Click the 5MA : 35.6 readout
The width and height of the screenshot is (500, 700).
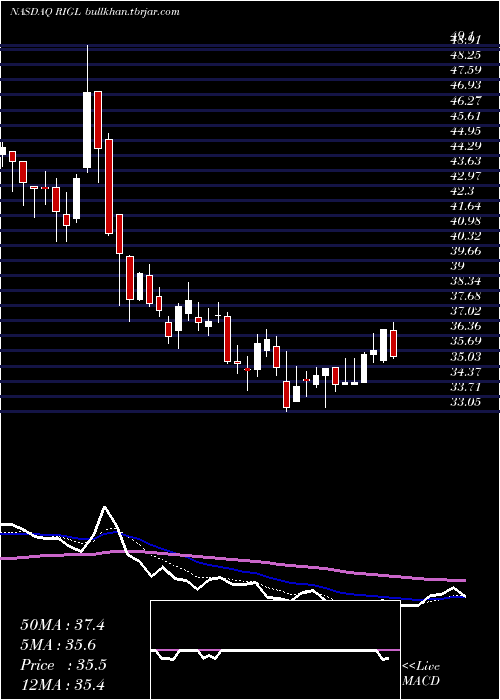pos(58,645)
